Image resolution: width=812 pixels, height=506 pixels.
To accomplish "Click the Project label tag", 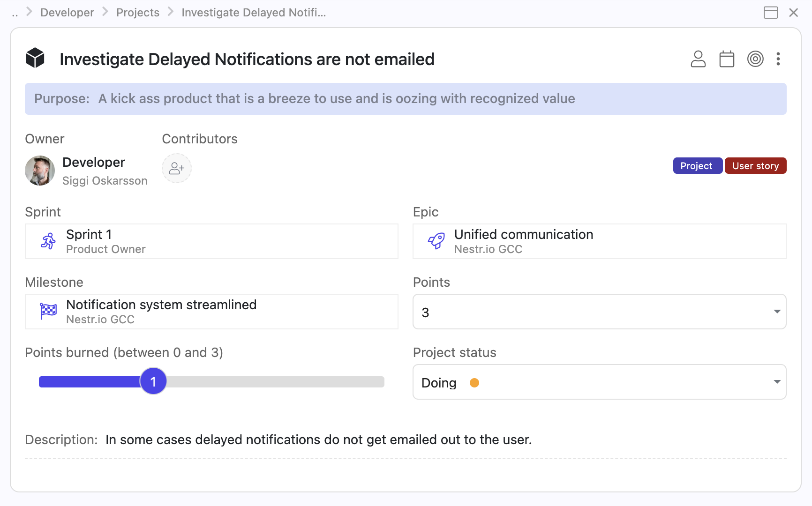I will pos(698,166).
